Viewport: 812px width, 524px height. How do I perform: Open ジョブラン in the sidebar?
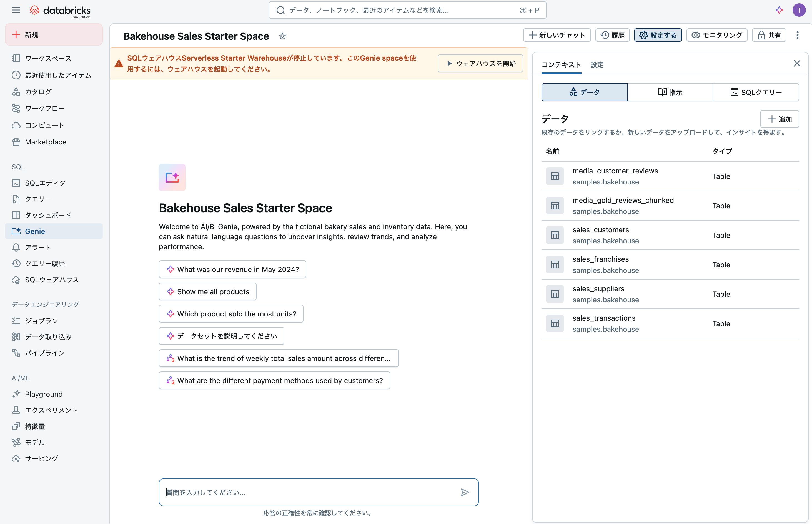click(54, 321)
